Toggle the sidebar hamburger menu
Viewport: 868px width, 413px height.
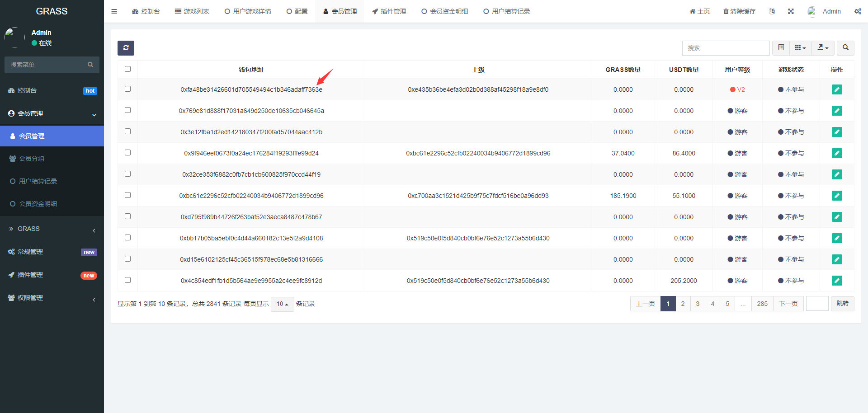(114, 11)
